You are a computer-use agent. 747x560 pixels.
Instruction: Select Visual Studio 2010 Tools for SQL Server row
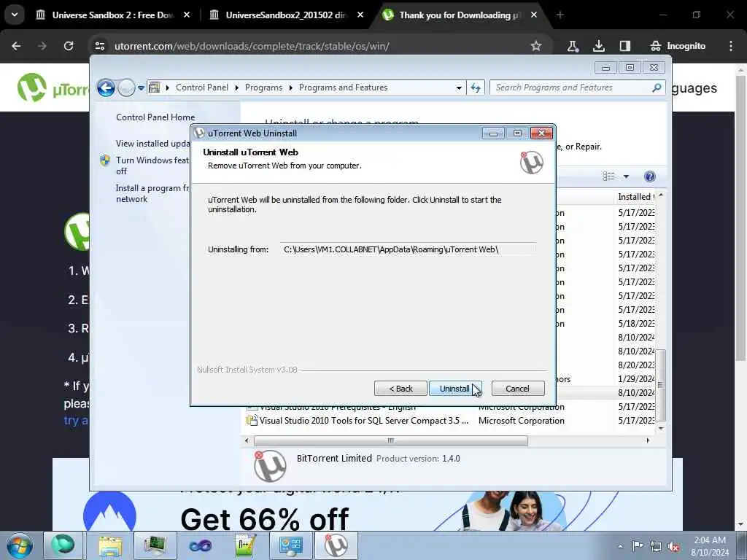(x=450, y=421)
